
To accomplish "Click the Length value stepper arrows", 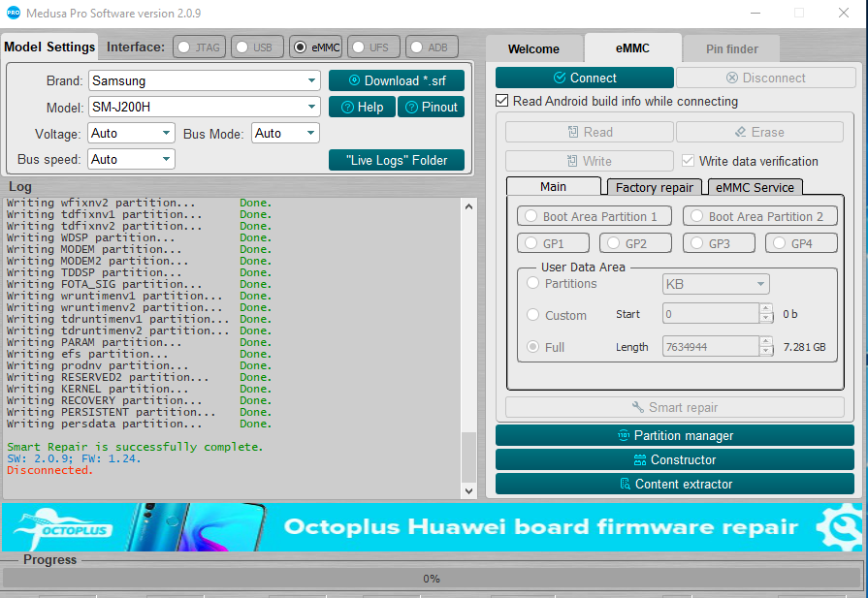I will [x=766, y=346].
